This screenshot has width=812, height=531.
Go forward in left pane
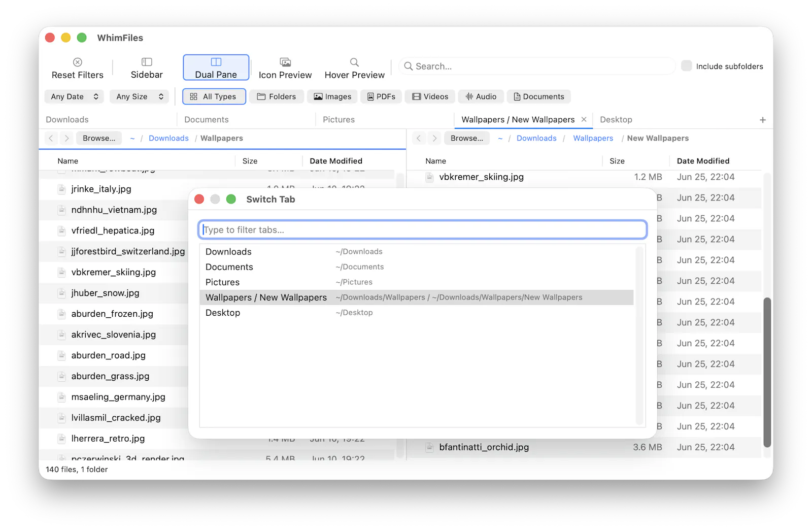click(66, 138)
